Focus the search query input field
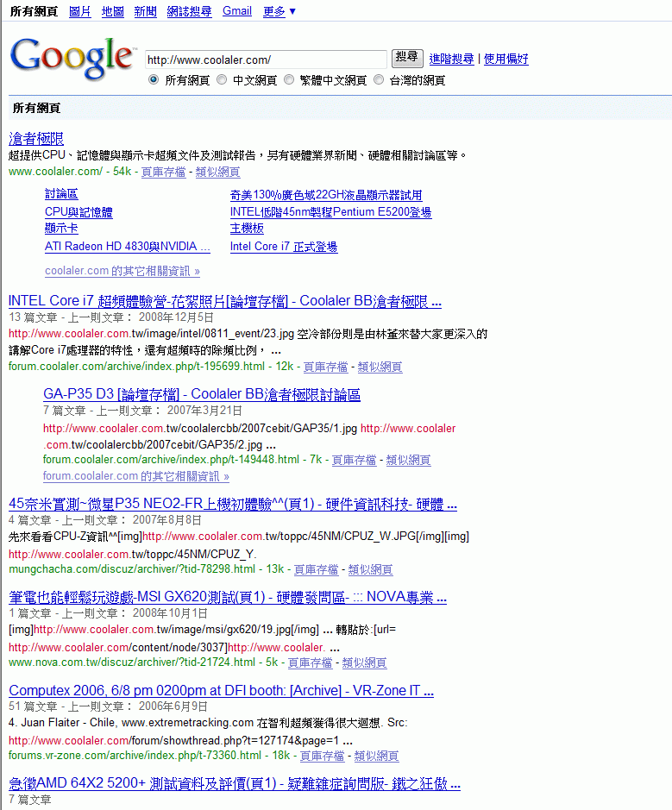This screenshot has width=672, height=810. click(266, 60)
